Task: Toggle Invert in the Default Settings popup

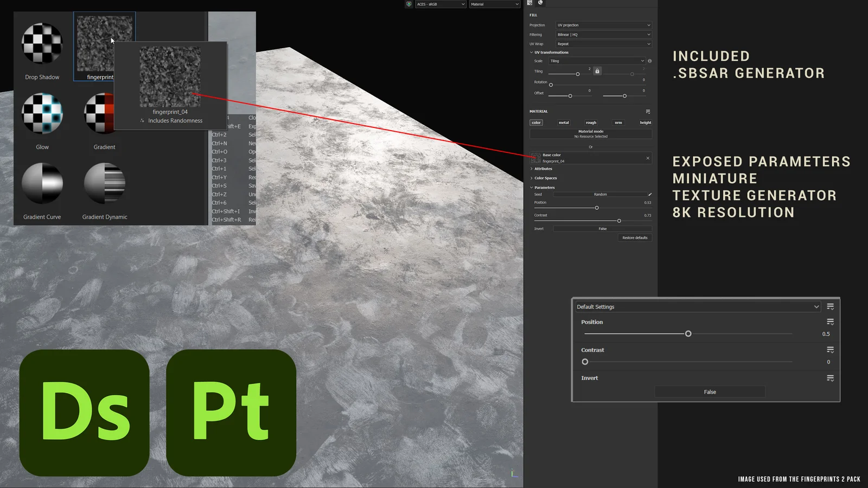Action: [x=710, y=391]
